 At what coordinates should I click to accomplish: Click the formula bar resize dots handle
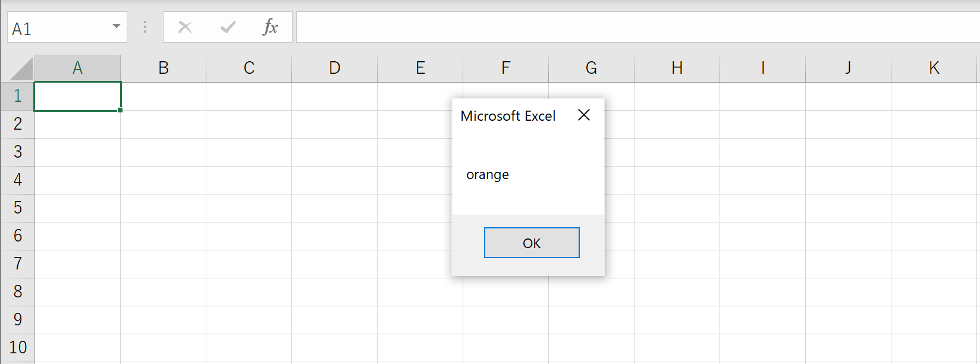pyautogui.click(x=145, y=27)
